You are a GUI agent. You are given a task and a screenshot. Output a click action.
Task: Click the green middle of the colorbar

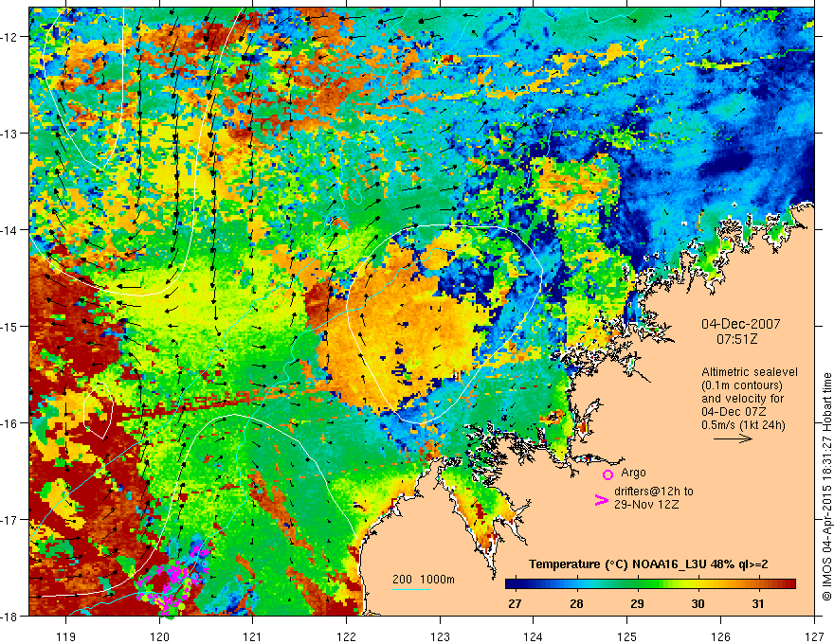pyautogui.click(x=650, y=584)
